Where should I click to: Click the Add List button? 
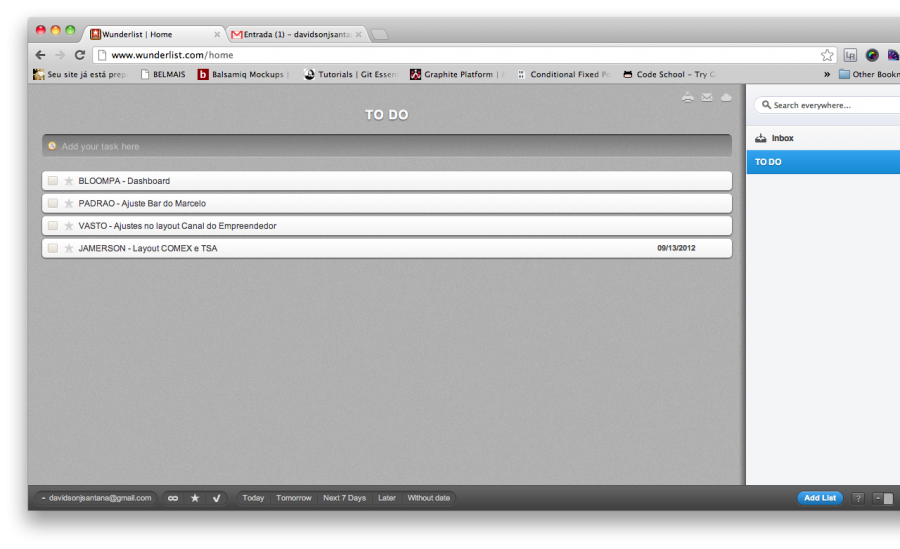820,498
